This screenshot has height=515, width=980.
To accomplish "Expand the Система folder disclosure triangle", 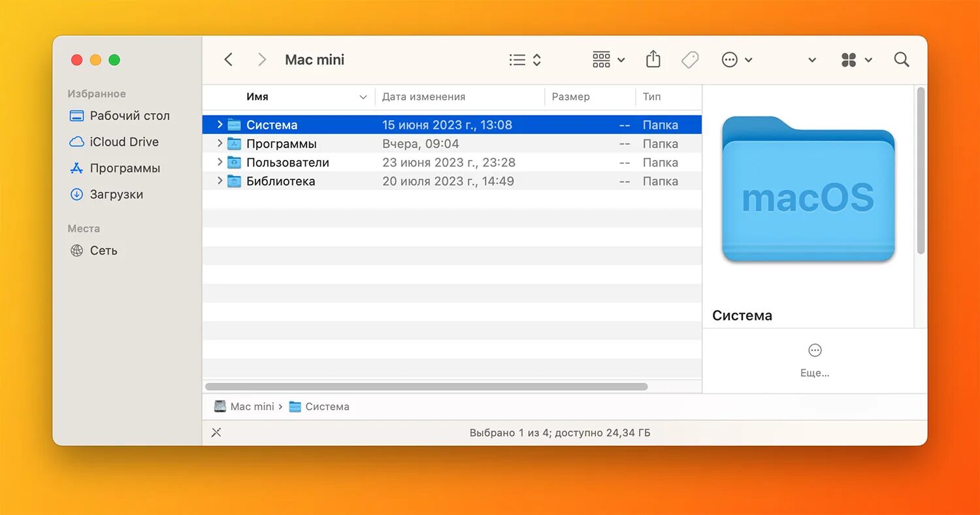I will coord(220,125).
